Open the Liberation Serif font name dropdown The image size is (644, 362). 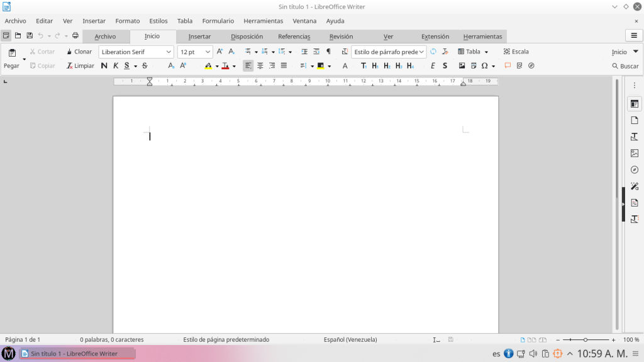pos(169,52)
